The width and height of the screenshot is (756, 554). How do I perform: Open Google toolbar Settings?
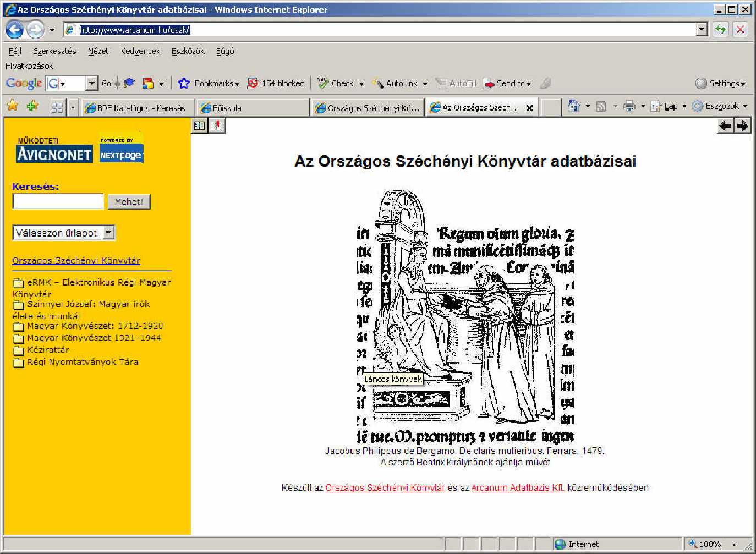[x=720, y=83]
